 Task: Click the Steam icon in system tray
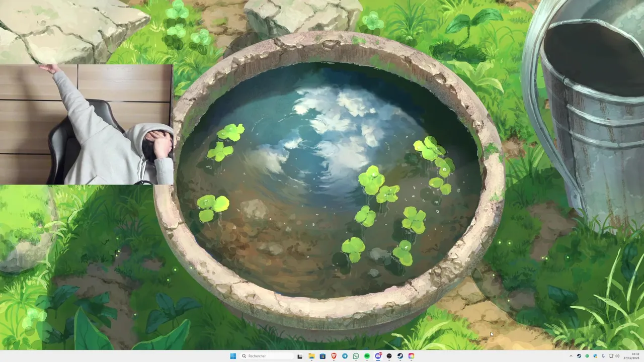click(579, 356)
